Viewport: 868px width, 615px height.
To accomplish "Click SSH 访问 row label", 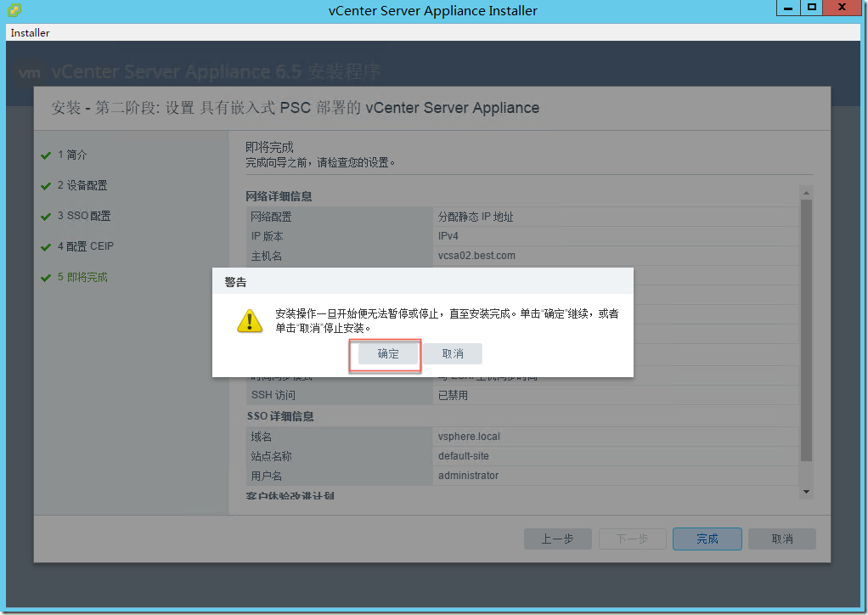I will point(273,395).
